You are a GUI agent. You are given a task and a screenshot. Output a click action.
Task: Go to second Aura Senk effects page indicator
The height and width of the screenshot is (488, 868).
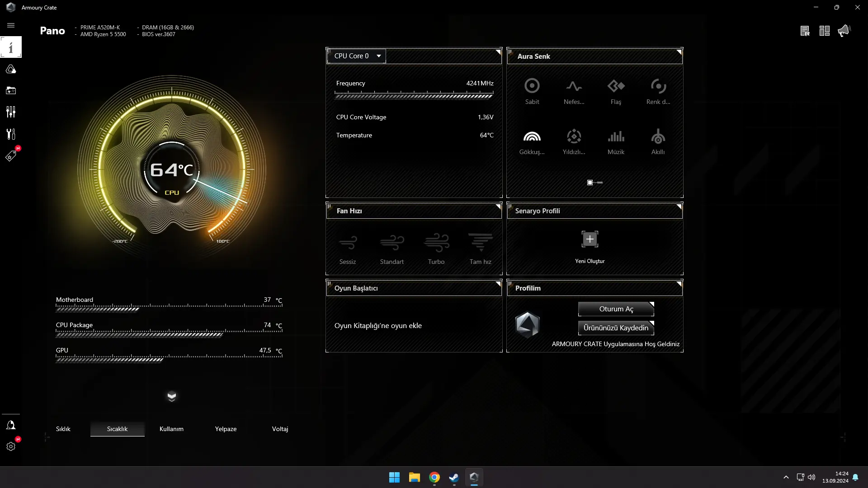pos(600,183)
